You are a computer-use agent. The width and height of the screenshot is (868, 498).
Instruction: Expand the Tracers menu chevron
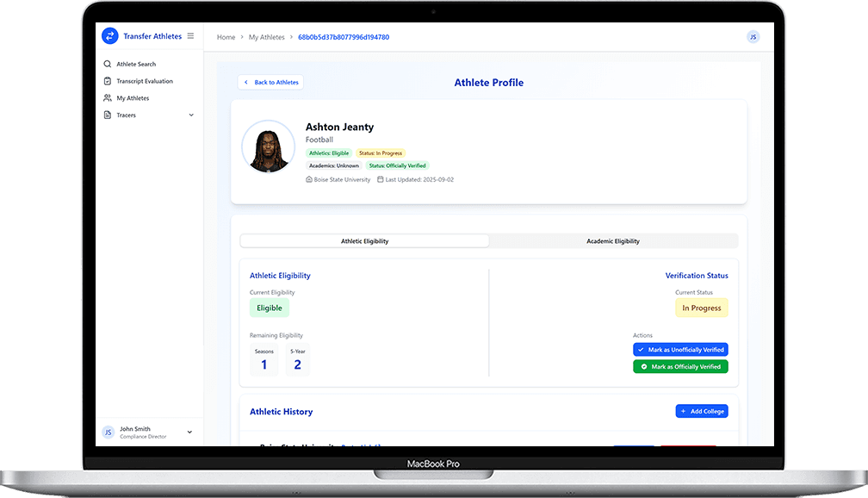click(x=191, y=115)
